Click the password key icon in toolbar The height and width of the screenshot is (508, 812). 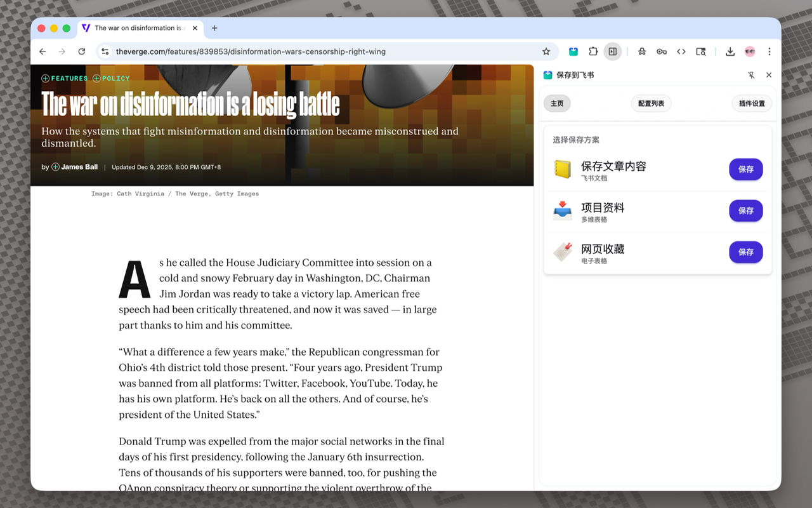(662, 51)
